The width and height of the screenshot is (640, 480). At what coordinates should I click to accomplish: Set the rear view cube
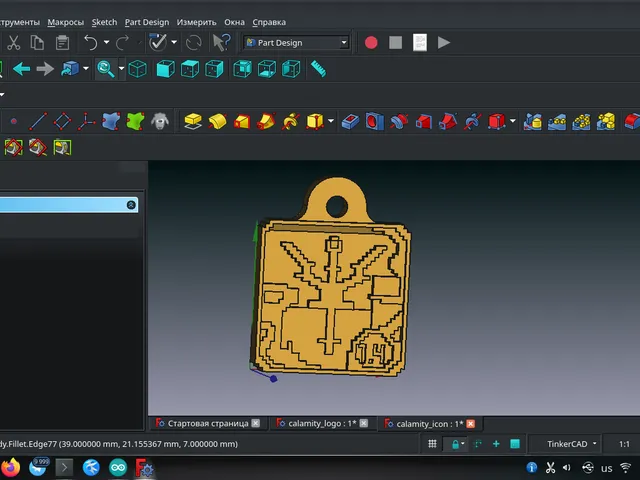[242, 69]
